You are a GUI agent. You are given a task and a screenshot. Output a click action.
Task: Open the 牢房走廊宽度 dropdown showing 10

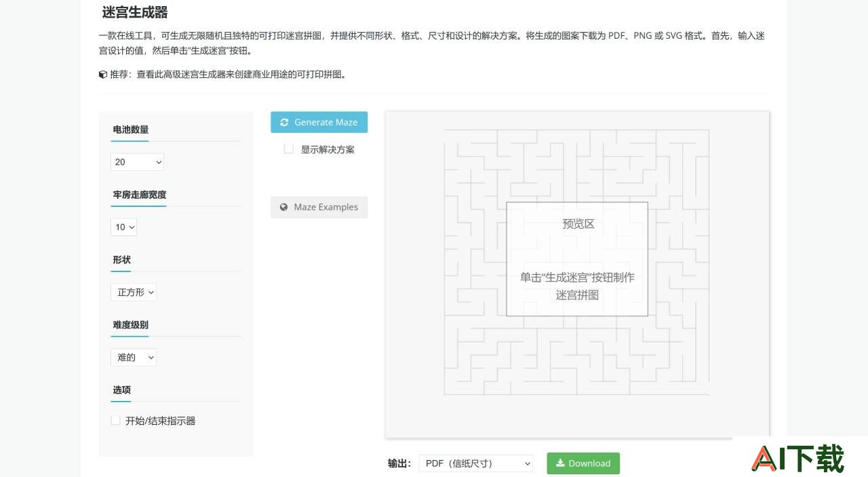tap(123, 227)
